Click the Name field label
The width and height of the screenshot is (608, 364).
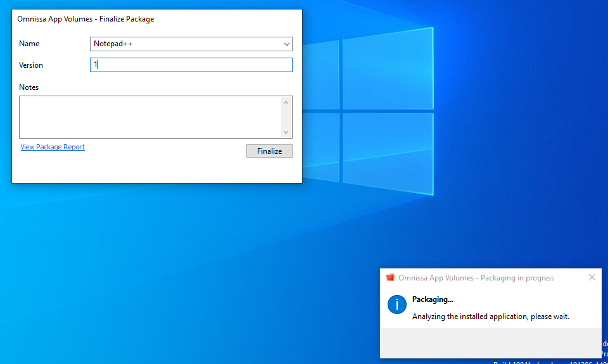pyautogui.click(x=29, y=44)
